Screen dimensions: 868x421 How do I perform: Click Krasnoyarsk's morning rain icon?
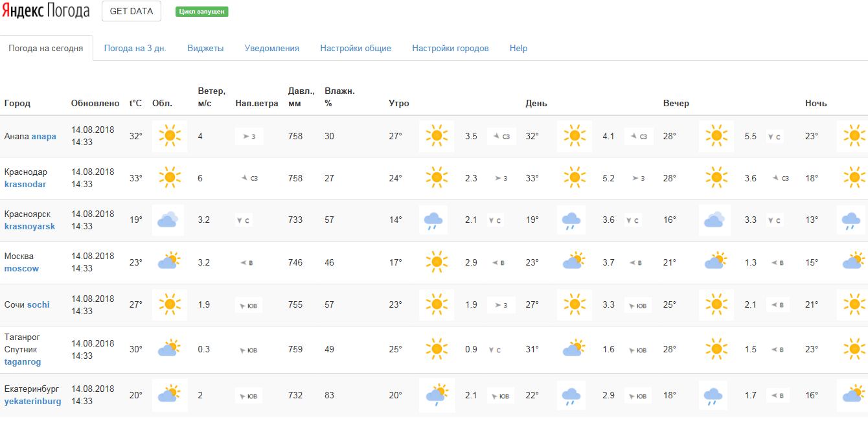[434, 220]
